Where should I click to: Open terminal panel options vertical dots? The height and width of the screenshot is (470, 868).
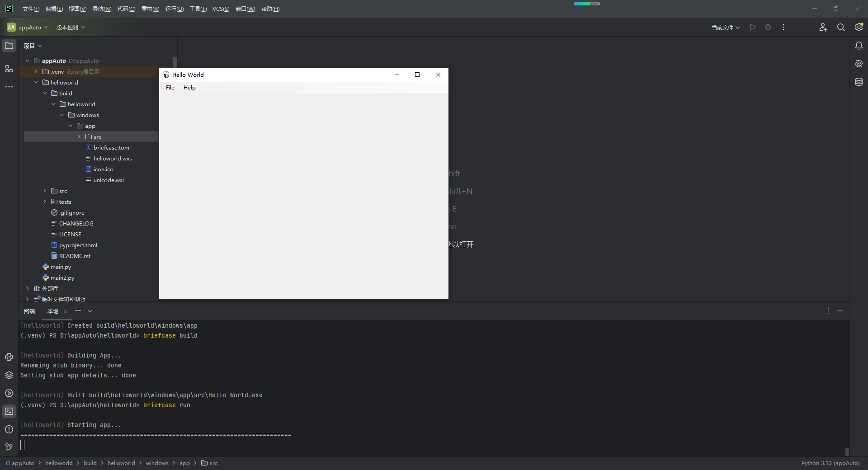828,311
